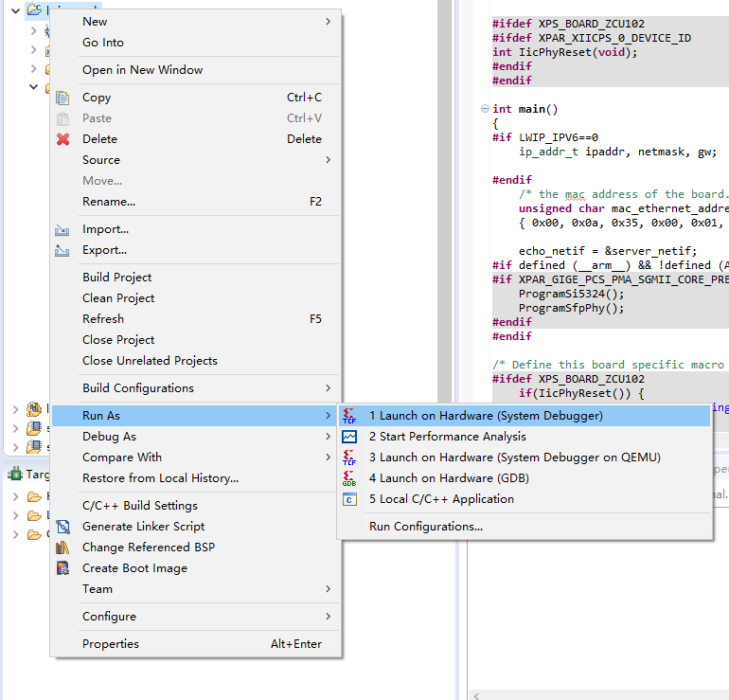Open the Build Configurations submenu arrow
The width and height of the screenshot is (729, 700).
pos(328,388)
